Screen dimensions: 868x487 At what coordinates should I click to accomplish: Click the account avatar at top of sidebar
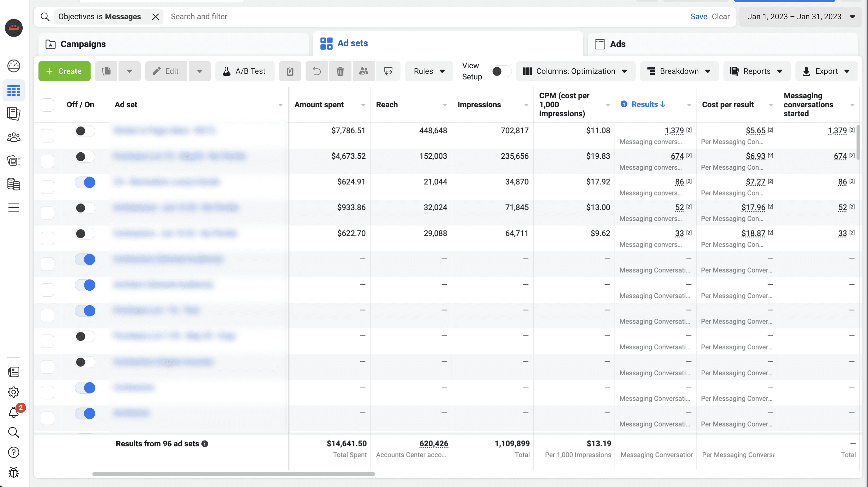click(14, 28)
